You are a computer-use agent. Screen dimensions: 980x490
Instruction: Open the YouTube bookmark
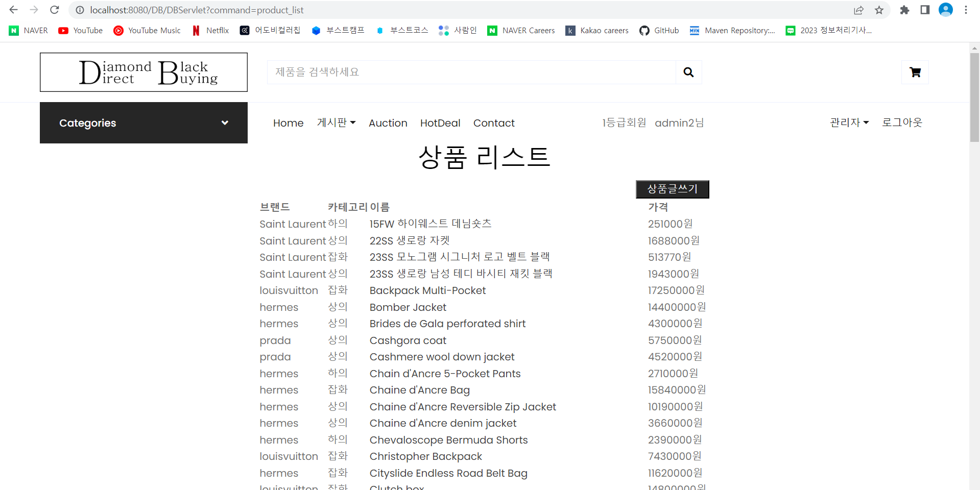(x=81, y=31)
